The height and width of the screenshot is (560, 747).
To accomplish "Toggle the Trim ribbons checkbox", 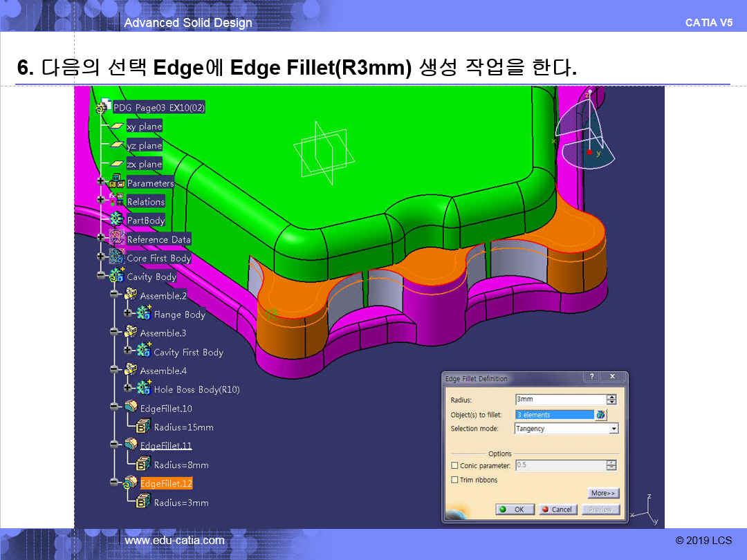I will click(x=454, y=480).
